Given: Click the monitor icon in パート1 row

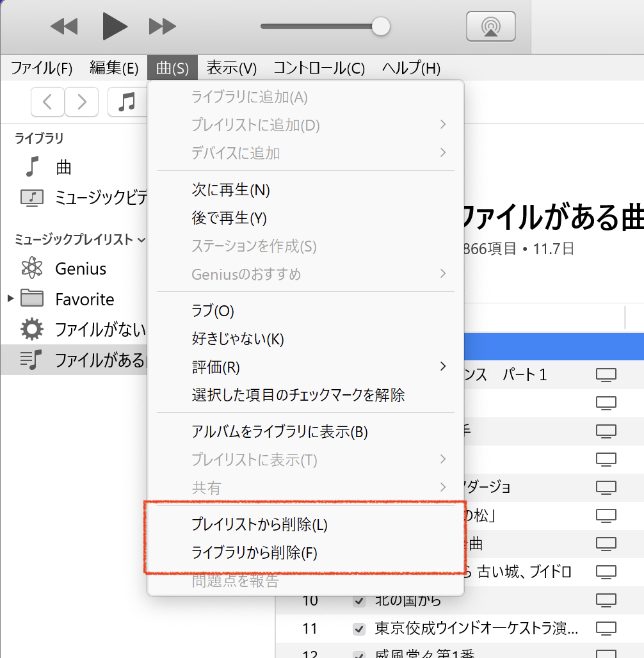Looking at the screenshot, I should click(x=606, y=374).
